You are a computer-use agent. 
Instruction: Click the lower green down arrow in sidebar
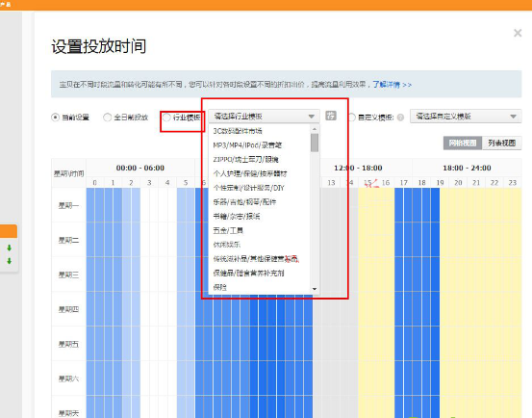[10, 261]
